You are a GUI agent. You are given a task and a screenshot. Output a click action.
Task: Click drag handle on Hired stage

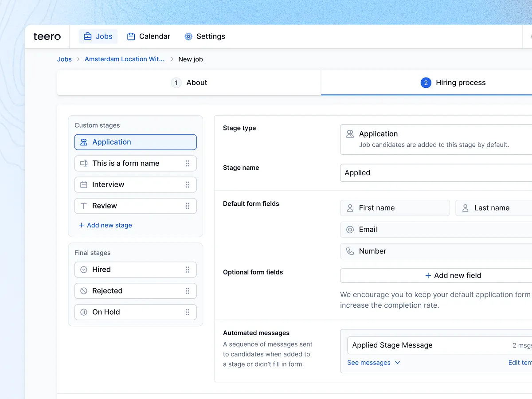pyautogui.click(x=188, y=270)
